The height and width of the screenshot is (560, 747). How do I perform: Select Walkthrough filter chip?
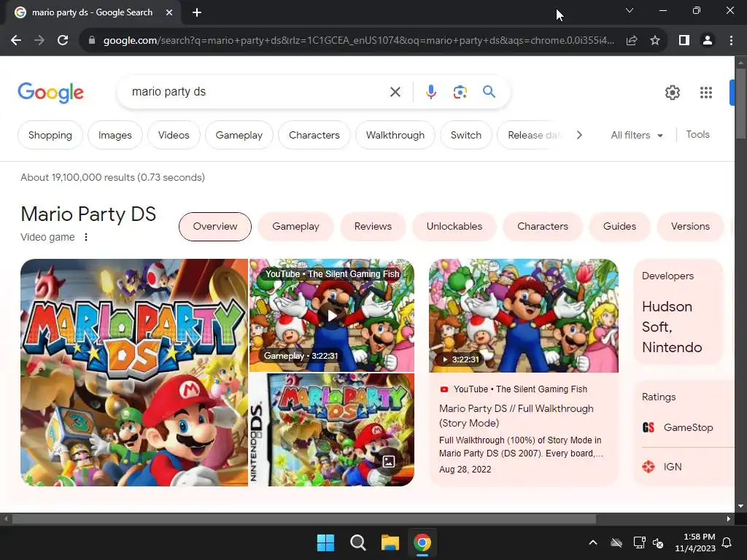[395, 135]
